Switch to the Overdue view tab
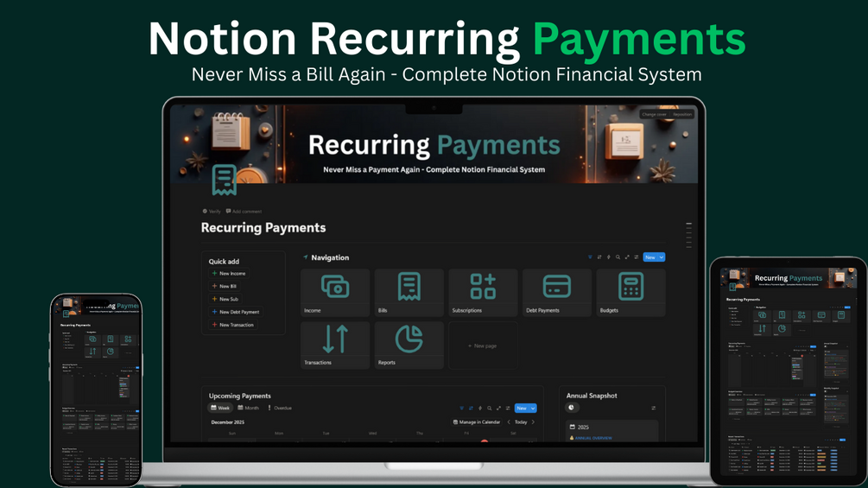868x488 pixels. tap(280, 408)
